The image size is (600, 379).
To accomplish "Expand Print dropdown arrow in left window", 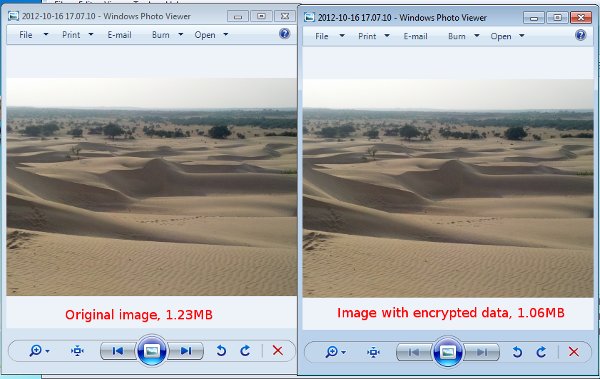I will [91, 34].
